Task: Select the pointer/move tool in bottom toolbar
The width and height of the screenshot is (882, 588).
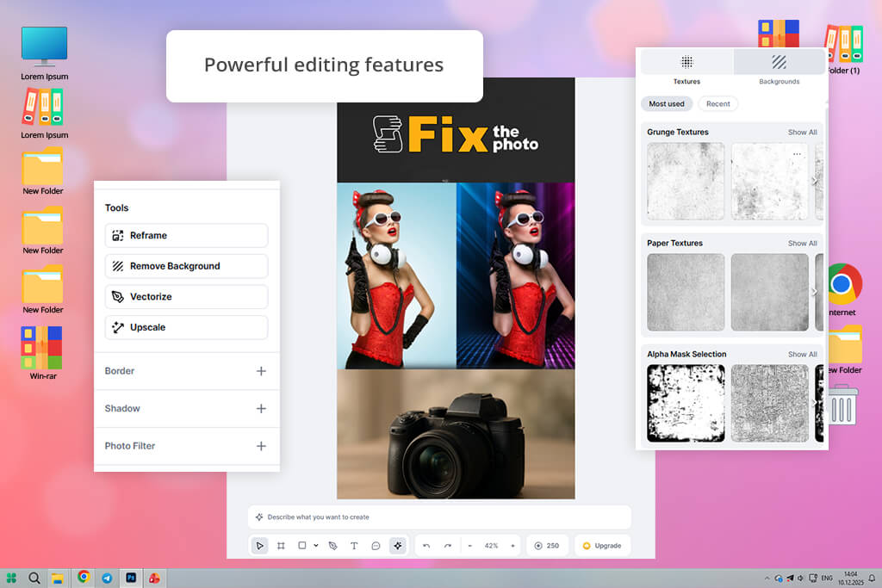Action: pos(259,545)
